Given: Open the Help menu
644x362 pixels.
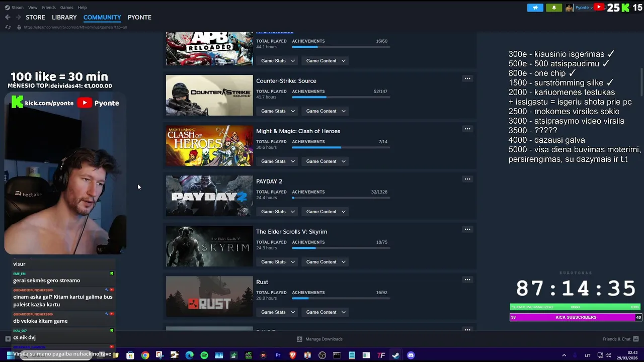Looking at the screenshot, I should tap(82, 8).
